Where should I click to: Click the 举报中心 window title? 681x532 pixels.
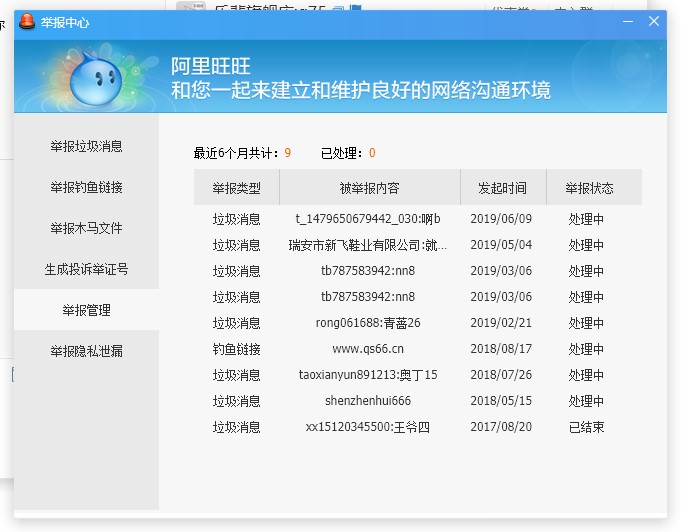pos(65,22)
